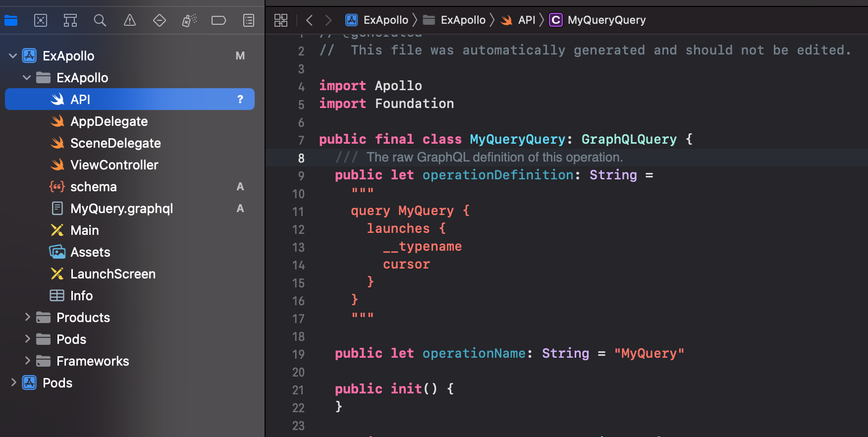This screenshot has height=437, width=868.
Task: Open the Project navigator folder icon
Action: 11,20
